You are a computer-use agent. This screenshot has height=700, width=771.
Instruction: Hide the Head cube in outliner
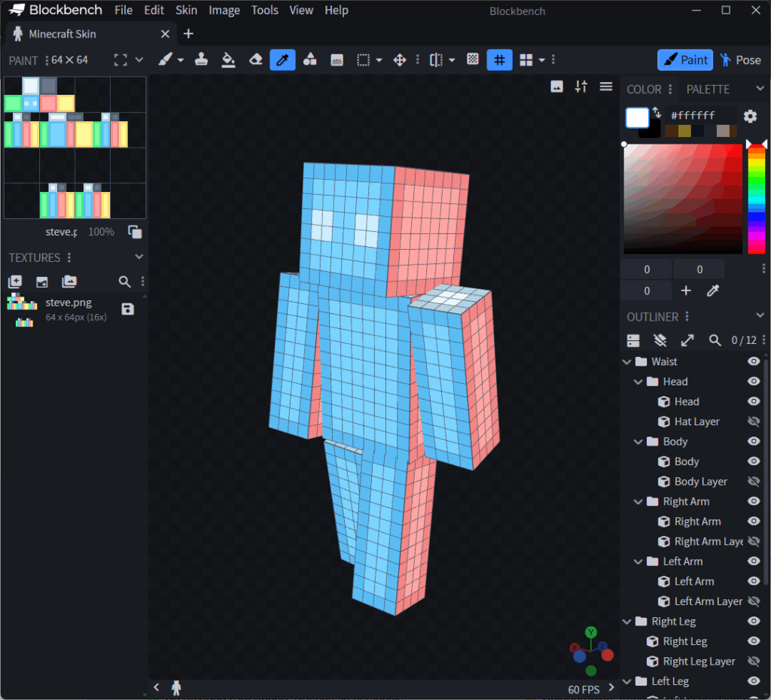pos(753,401)
